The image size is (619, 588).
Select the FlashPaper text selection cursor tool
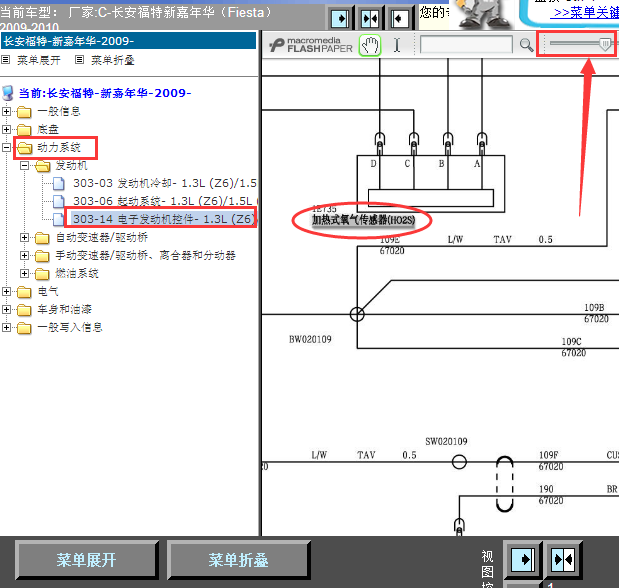coord(397,45)
